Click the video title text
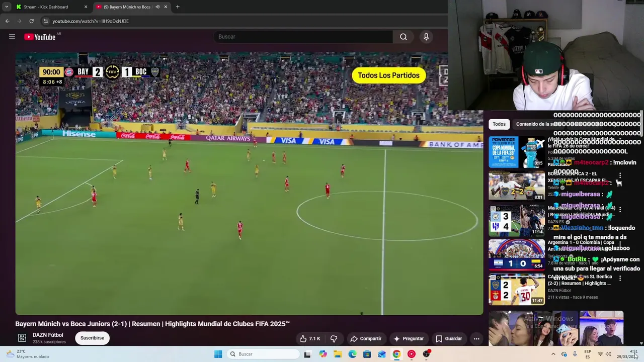This screenshot has height=362, width=644. coord(152,324)
